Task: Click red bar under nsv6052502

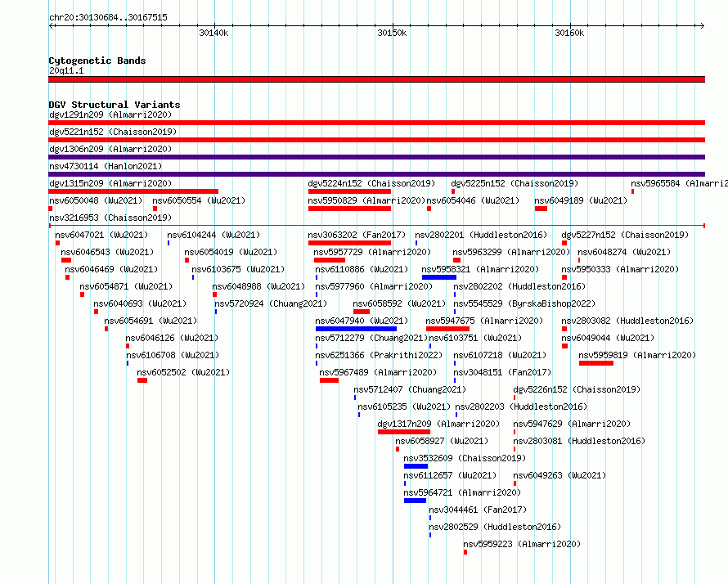Action: pos(142,380)
